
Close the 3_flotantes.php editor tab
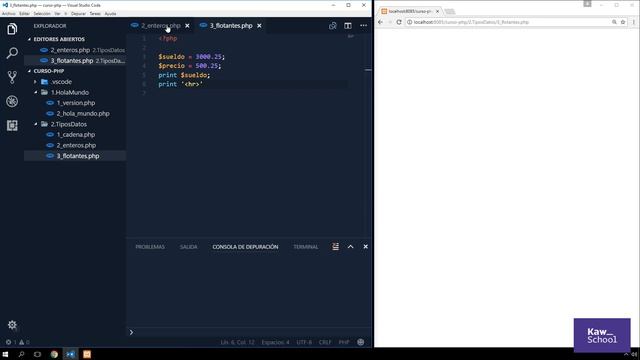coord(259,26)
